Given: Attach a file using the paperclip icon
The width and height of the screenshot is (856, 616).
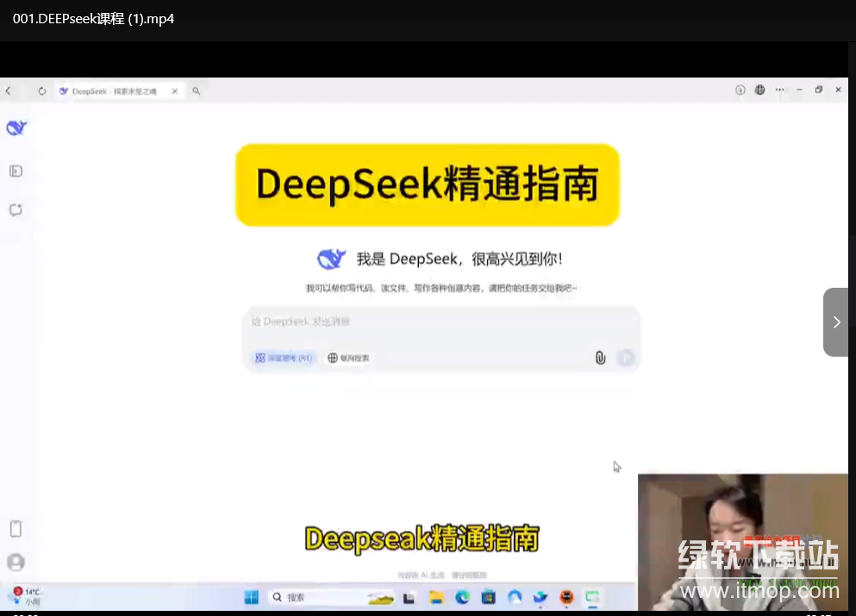Looking at the screenshot, I should 600,358.
